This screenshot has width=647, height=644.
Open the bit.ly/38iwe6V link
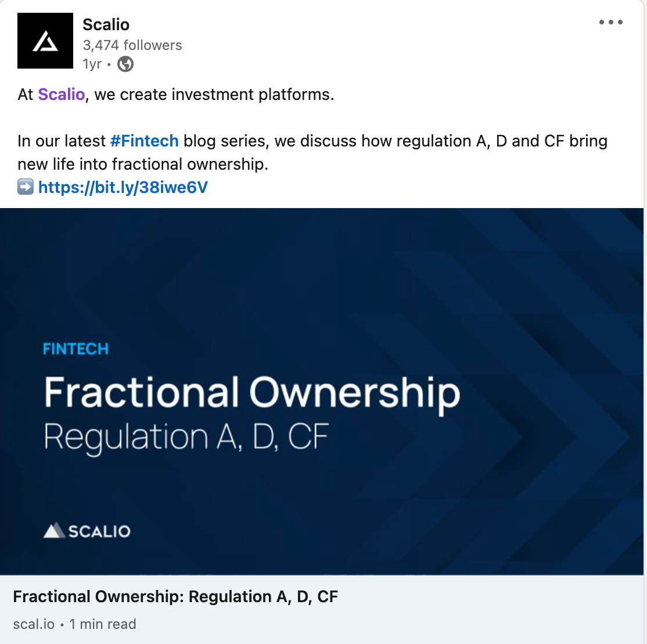123,187
